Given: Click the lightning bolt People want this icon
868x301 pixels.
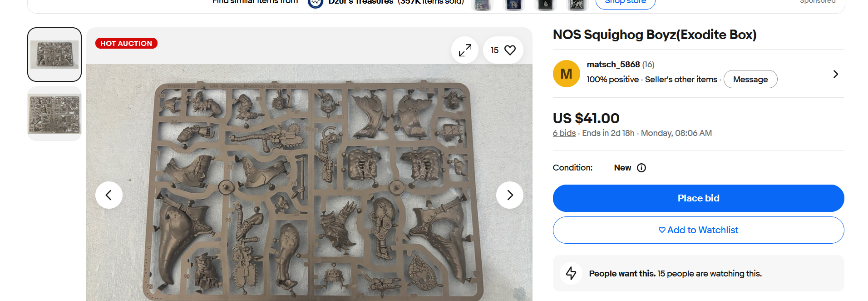Looking at the screenshot, I should pos(571,273).
